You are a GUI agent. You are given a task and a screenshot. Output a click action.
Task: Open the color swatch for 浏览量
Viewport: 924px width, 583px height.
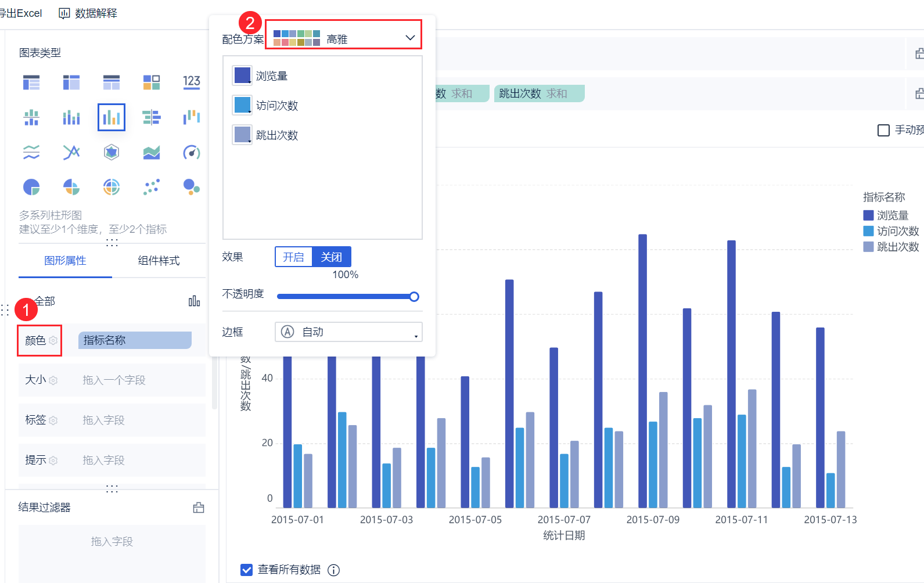(x=242, y=75)
